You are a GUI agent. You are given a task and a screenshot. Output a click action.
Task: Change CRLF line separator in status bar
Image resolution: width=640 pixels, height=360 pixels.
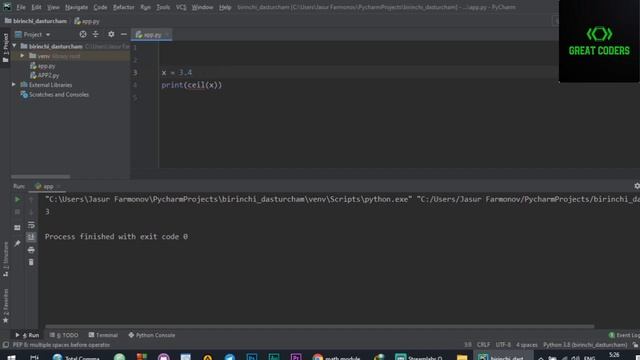[x=483, y=345]
